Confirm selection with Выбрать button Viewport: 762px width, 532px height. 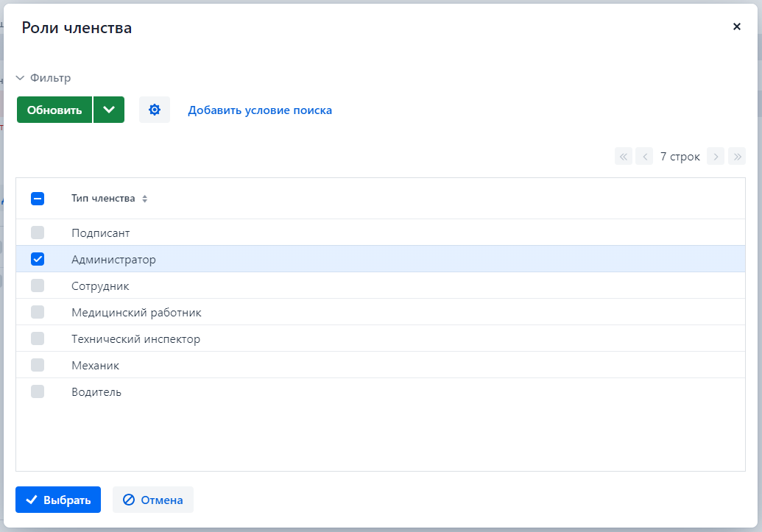[x=58, y=500]
